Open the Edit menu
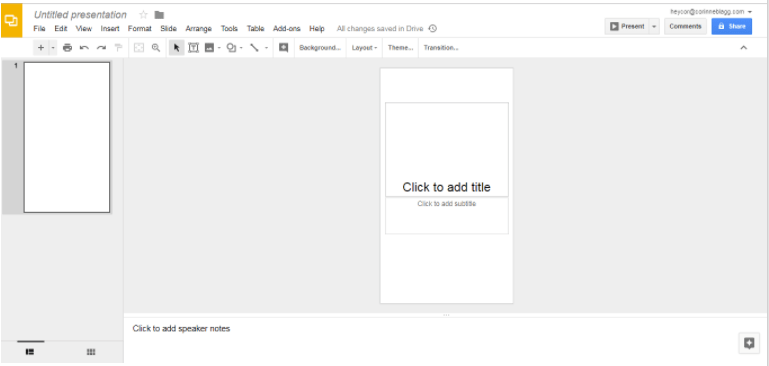 pos(61,29)
